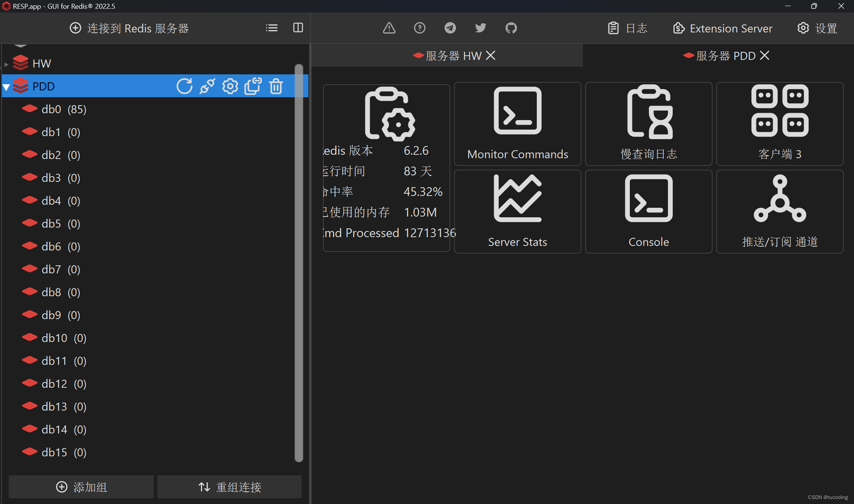Click the connection tree vertical scrollbar
This screenshot has height=504, width=854.
point(299,263)
